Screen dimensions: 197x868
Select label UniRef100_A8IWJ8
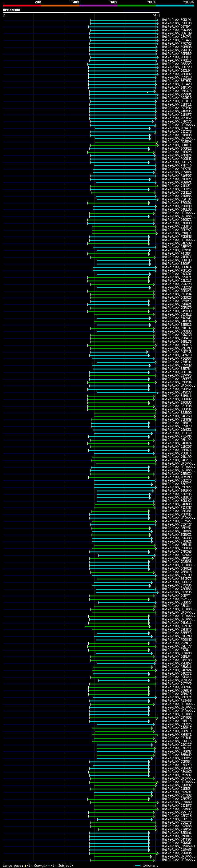[x=177, y=101]
